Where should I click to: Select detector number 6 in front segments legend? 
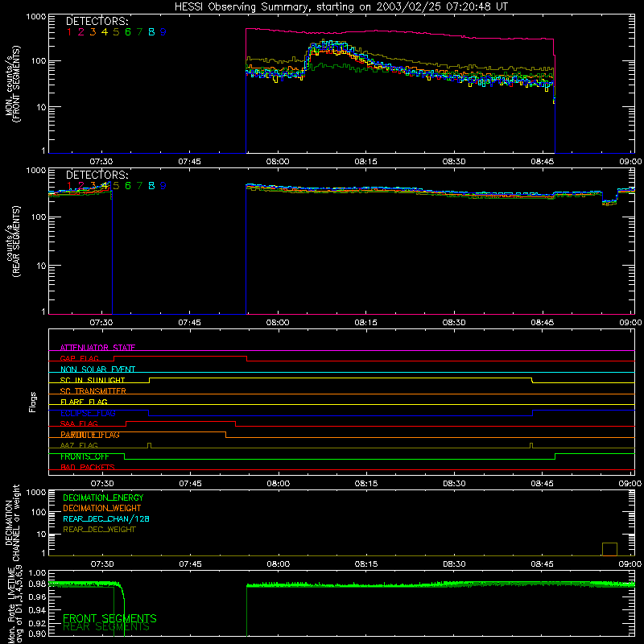pyautogui.click(x=128, y=32)
